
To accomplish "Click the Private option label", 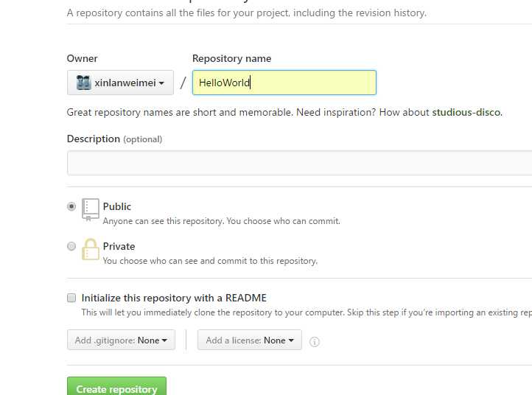I will tap(119, 246).
